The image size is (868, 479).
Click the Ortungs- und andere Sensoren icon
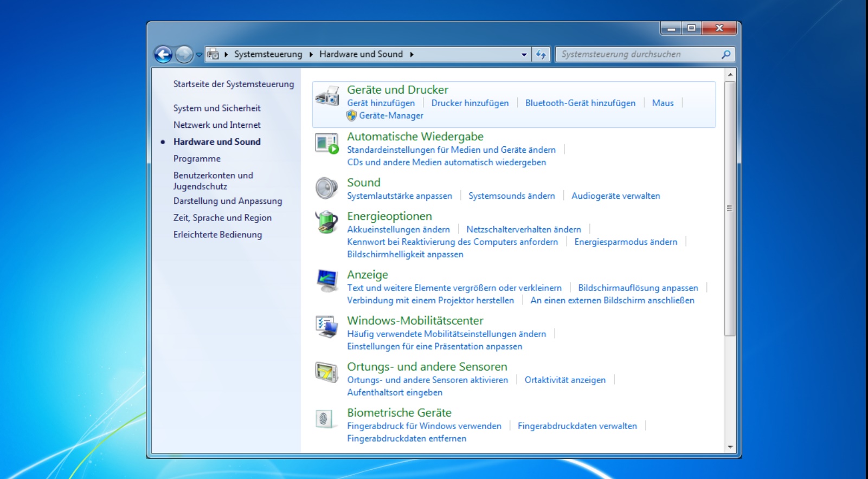click(327, 373)
